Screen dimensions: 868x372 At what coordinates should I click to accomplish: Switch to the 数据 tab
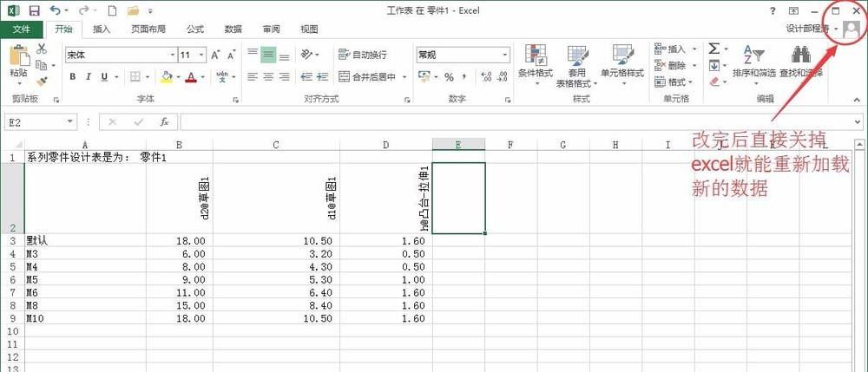233,29
